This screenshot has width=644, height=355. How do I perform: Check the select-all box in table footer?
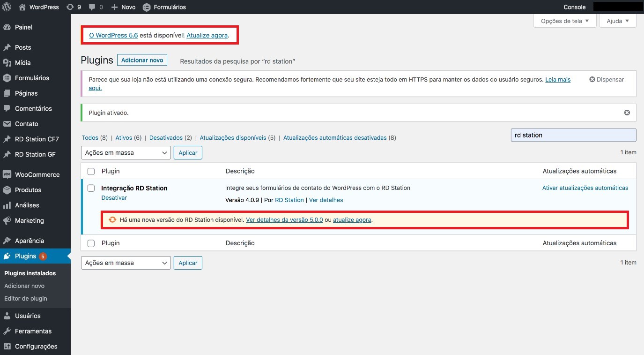(91, 243)
